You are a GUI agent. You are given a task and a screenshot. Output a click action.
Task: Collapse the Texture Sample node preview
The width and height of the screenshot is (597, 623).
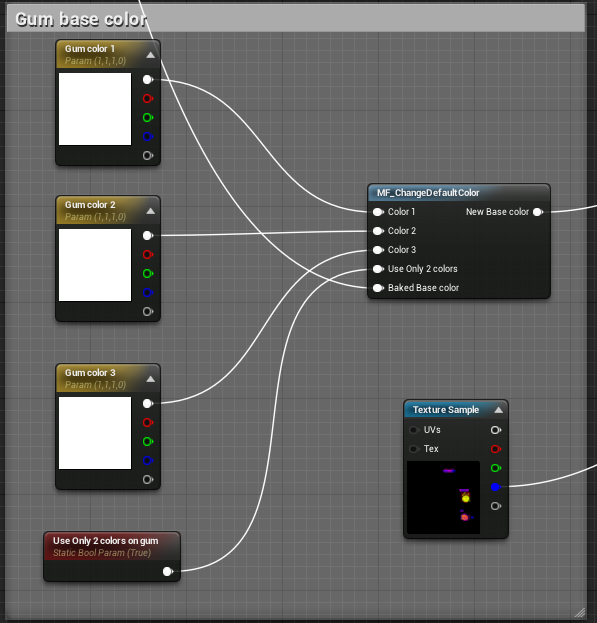(498, 410)
